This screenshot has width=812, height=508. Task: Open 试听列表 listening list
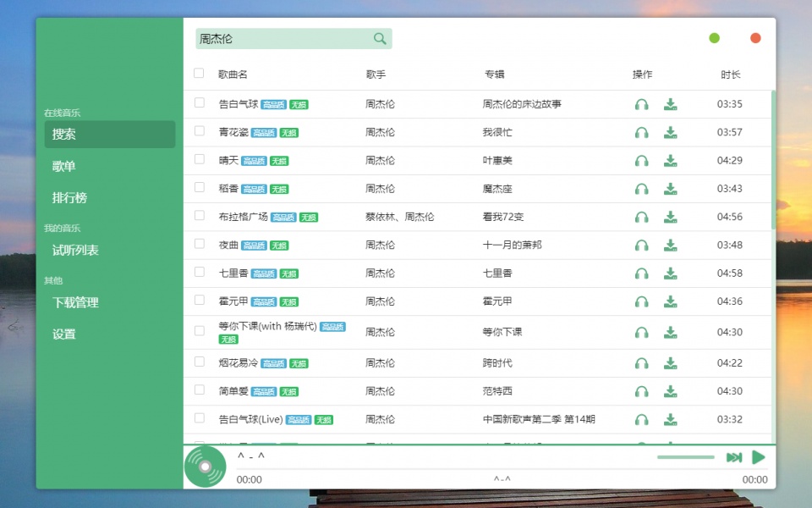75,250
